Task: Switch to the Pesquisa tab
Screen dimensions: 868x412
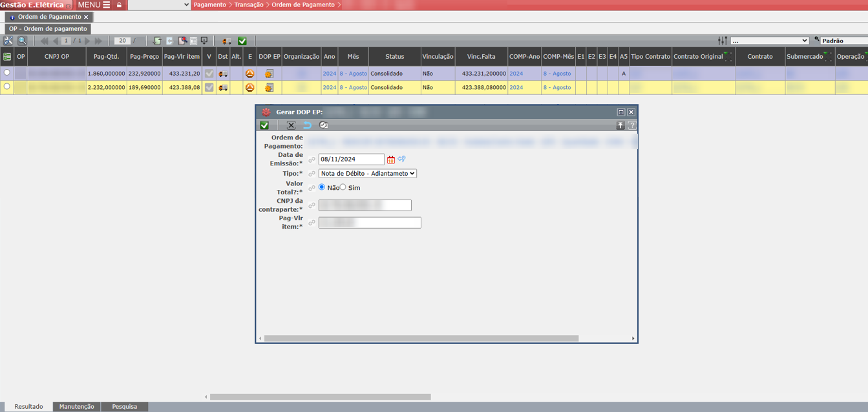Action: tap(124, 407)
